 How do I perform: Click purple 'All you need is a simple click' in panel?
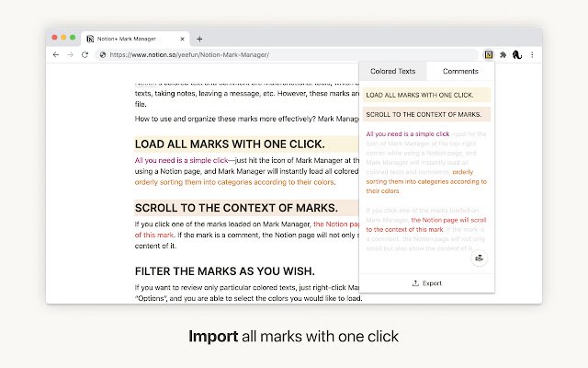point(408,134)
